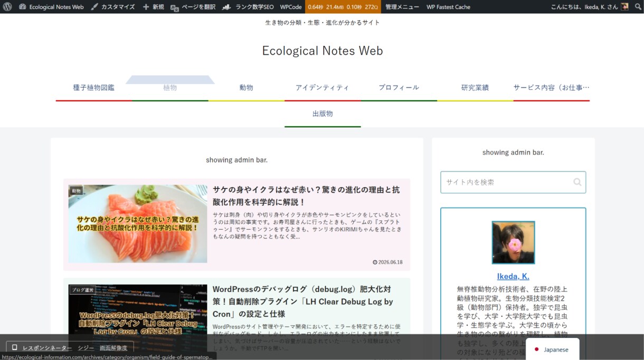
Task: Click 画面解像度 in the bottom bar
Action: 113,348
